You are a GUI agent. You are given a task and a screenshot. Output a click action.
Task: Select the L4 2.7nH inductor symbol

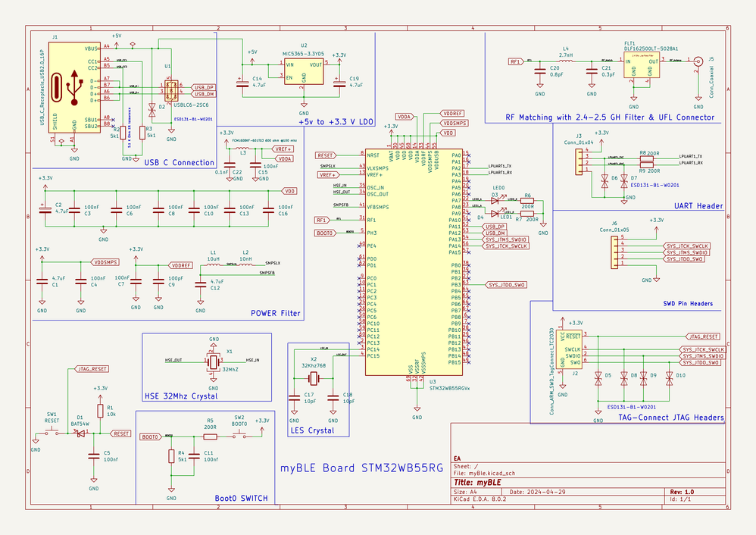[566, 61]
